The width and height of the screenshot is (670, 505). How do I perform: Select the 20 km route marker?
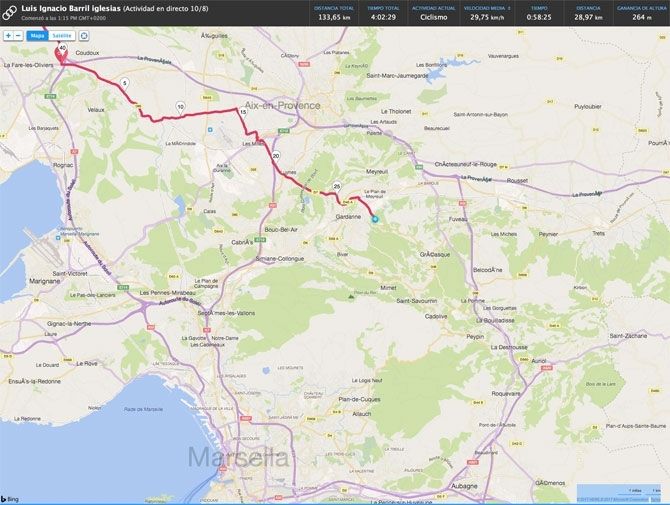[275, 156]
